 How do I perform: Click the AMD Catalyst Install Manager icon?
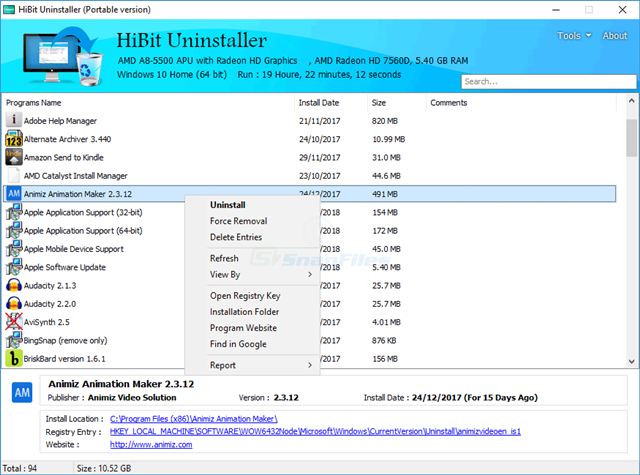point(13,175)
